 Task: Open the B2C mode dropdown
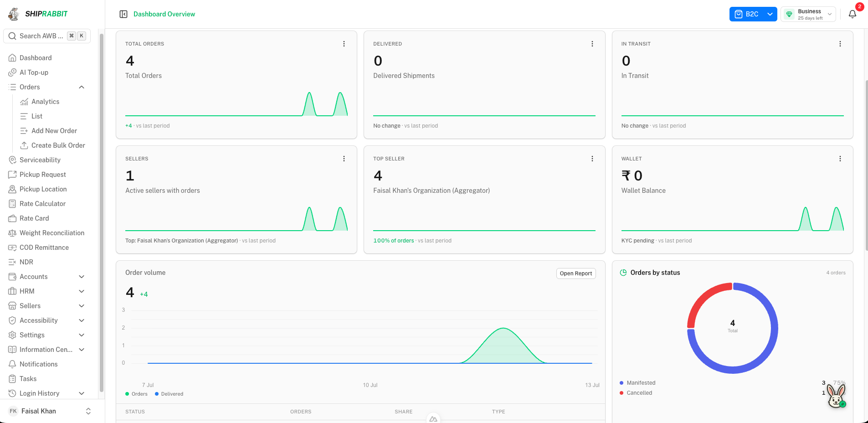(753, 14)
